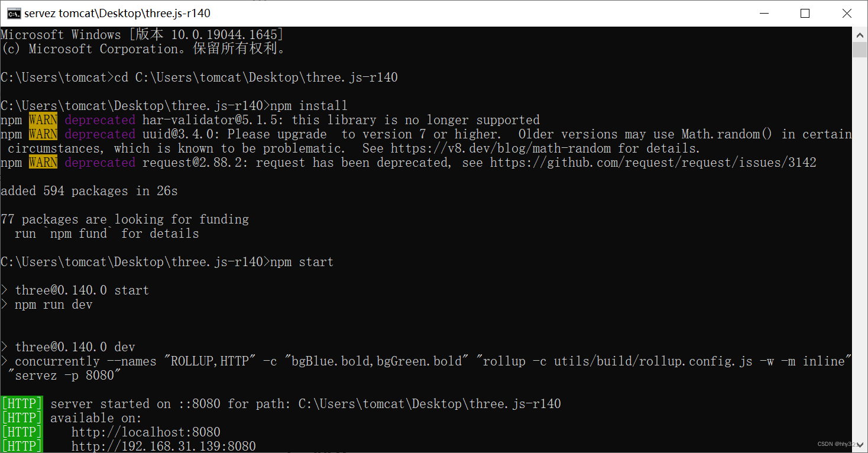This screenshot has width=868, height=453.
Task: Click the first yellow WARN badge
Action: pos(43,119)
